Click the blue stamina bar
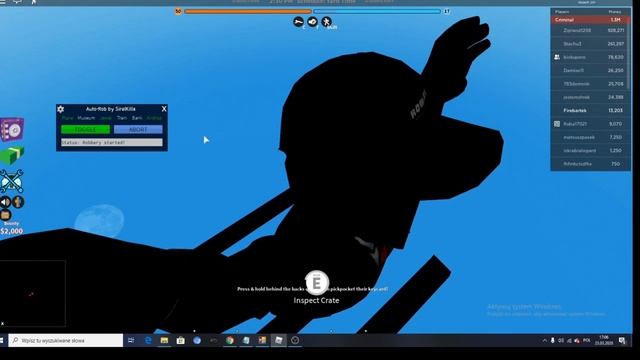Screen dimensions: 640x360 click(x=377, y=11)
